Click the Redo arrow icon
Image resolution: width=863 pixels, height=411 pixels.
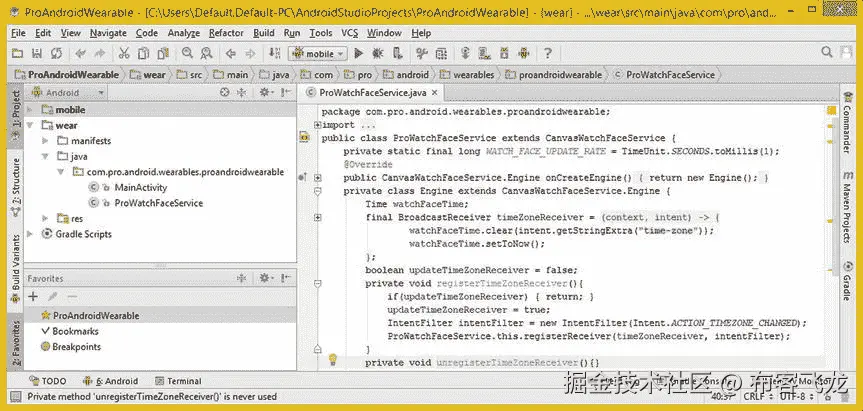tap(100, 53)
